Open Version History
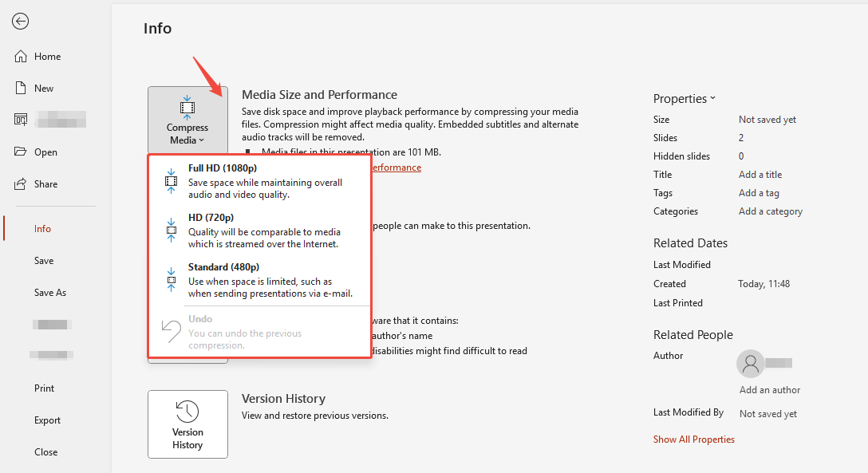Viewport: 868px width, 473px height. point(187,424)
